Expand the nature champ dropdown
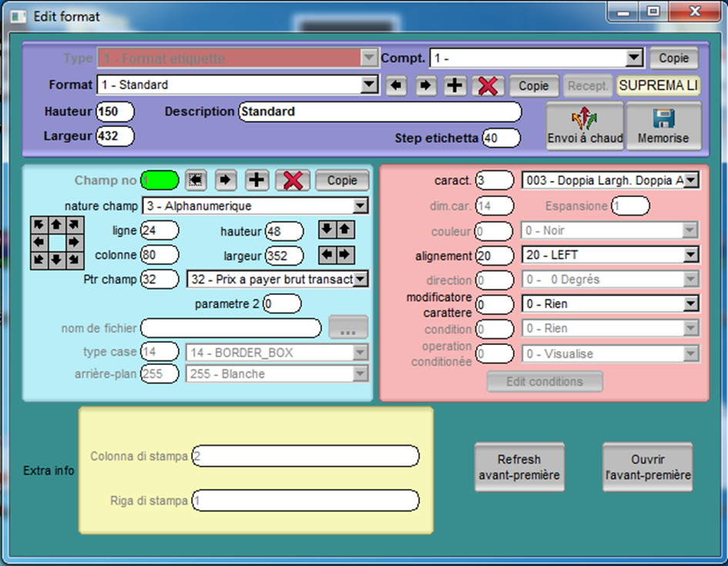Image resolution: width=728 pixels, height=566 pixels. point(360,206)
